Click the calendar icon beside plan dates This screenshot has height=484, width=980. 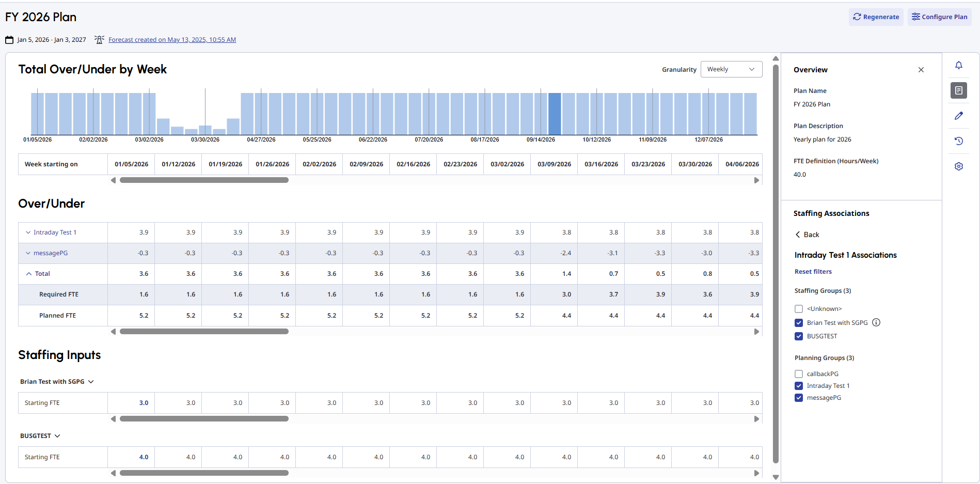(9, 40)
